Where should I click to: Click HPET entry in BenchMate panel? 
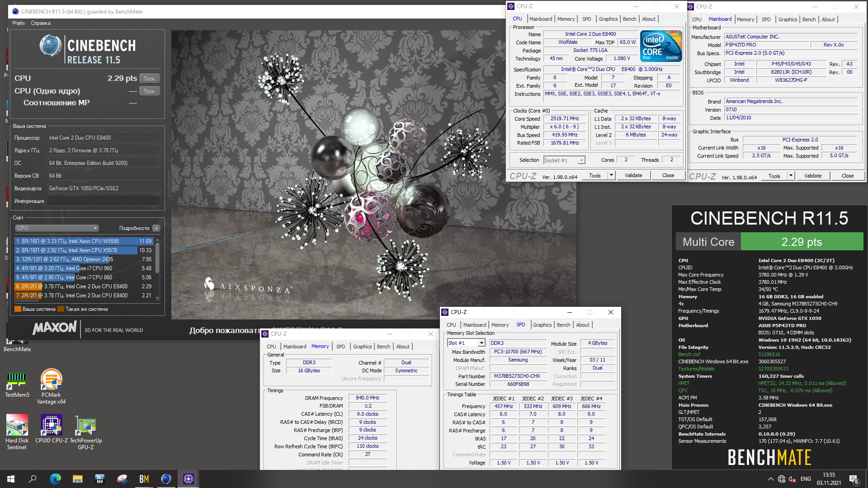point(684,384)
